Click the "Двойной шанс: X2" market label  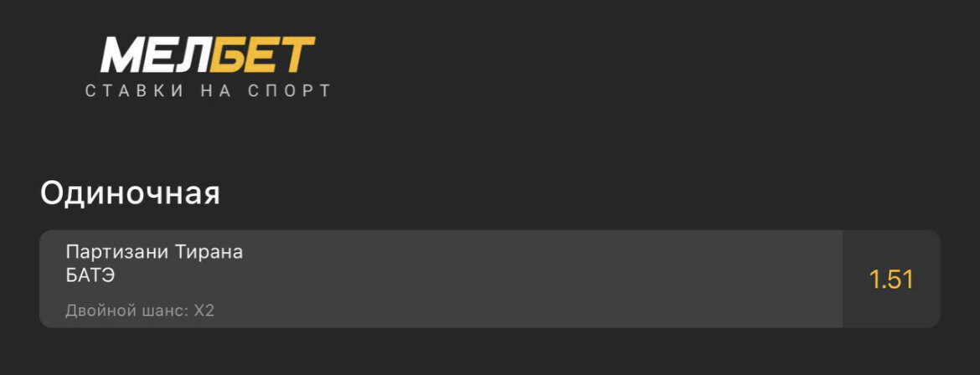[140, 311]
